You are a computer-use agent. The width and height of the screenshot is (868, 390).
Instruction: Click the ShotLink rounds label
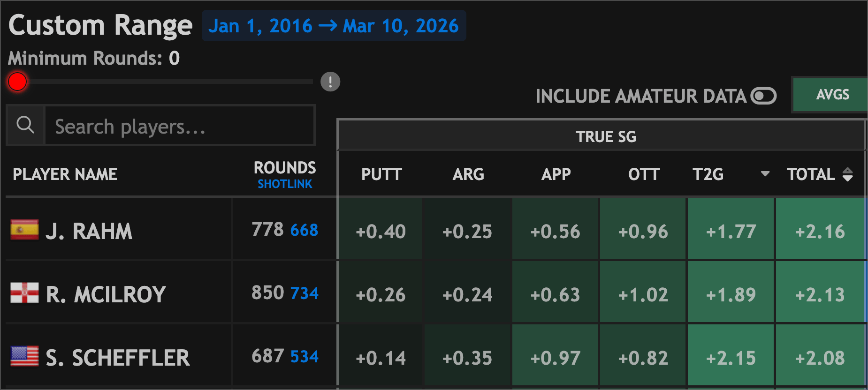pyautogui.click(x=285, y=184)
